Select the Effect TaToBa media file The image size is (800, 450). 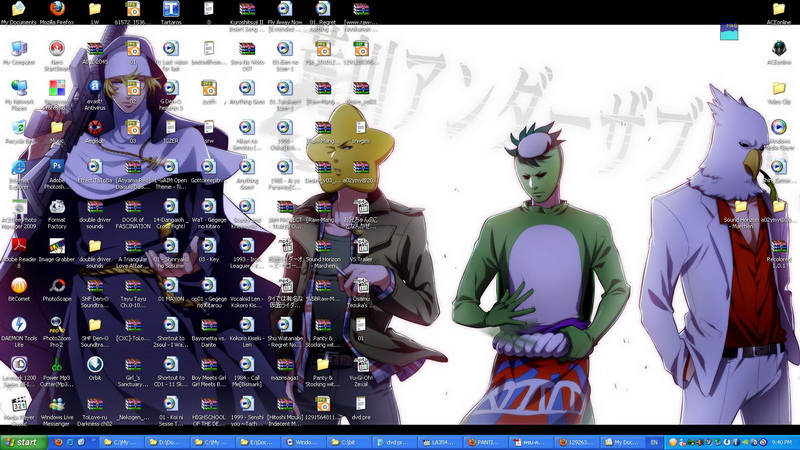(x=95, y=171)
